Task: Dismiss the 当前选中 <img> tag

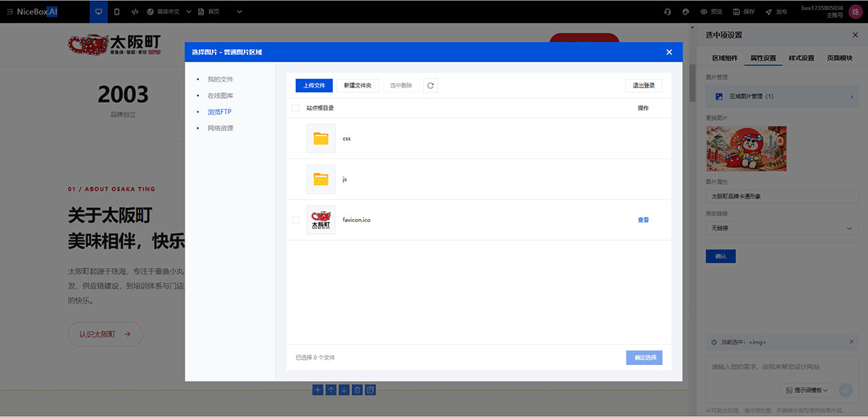Action: pos(852,341)
